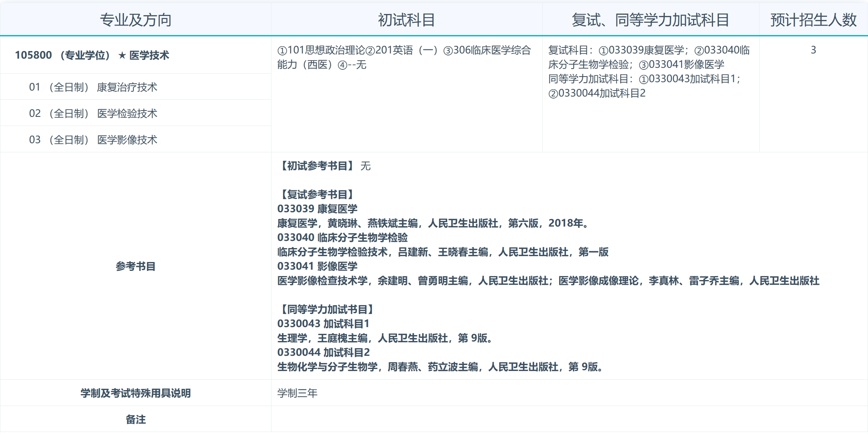This screenshot has height=434, width=868.
Task: Click the 学制及考试特殊用具说明 label
Action: [136, 393]
